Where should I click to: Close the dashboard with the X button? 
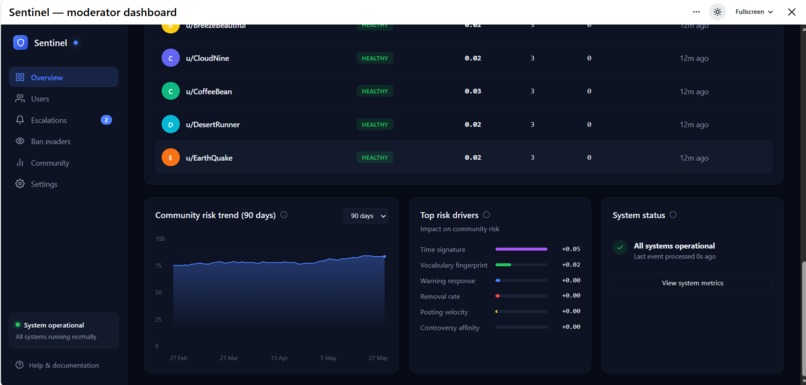tap(792, 12)
